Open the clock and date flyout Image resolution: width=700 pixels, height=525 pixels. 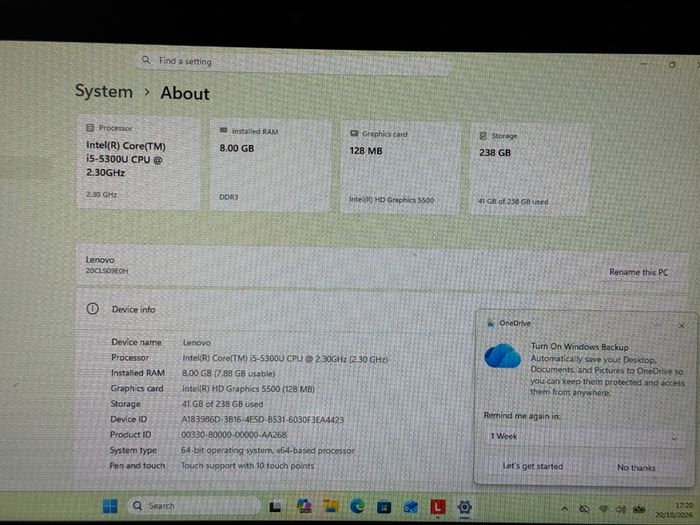(x=675, y=510)
